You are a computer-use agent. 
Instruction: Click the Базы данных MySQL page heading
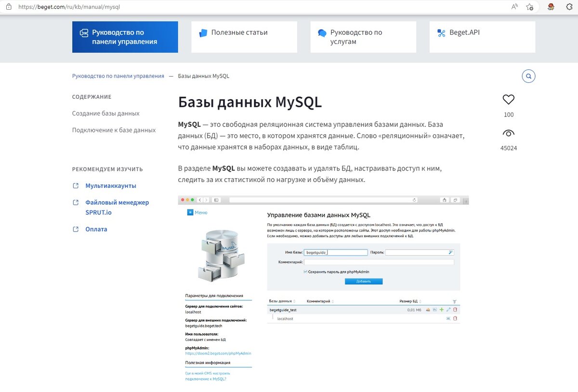pos(250,102)
